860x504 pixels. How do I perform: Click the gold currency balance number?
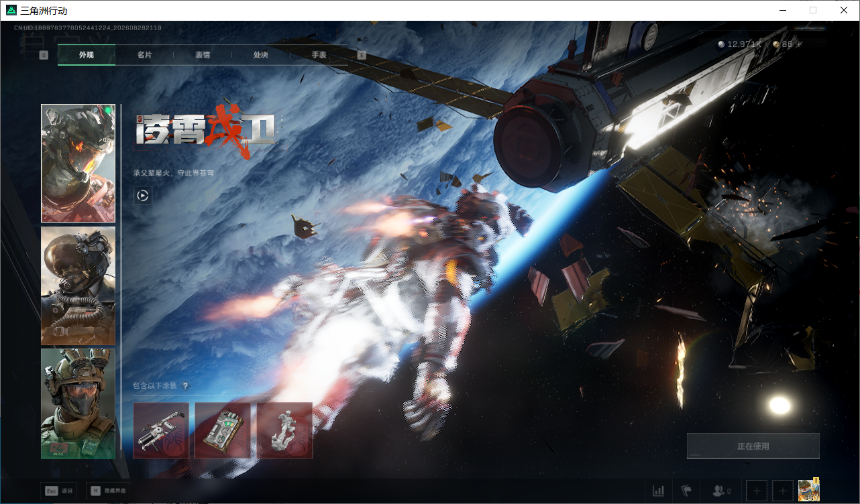[x=788, y=44]
